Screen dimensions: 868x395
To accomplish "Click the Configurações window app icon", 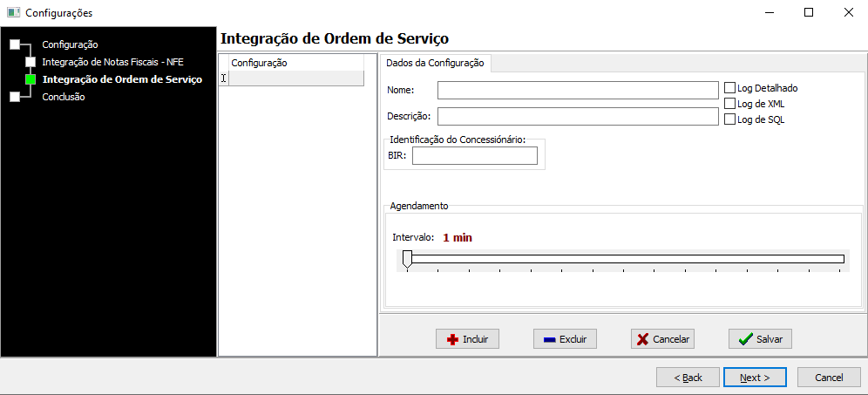I will [x=13, y=13].
